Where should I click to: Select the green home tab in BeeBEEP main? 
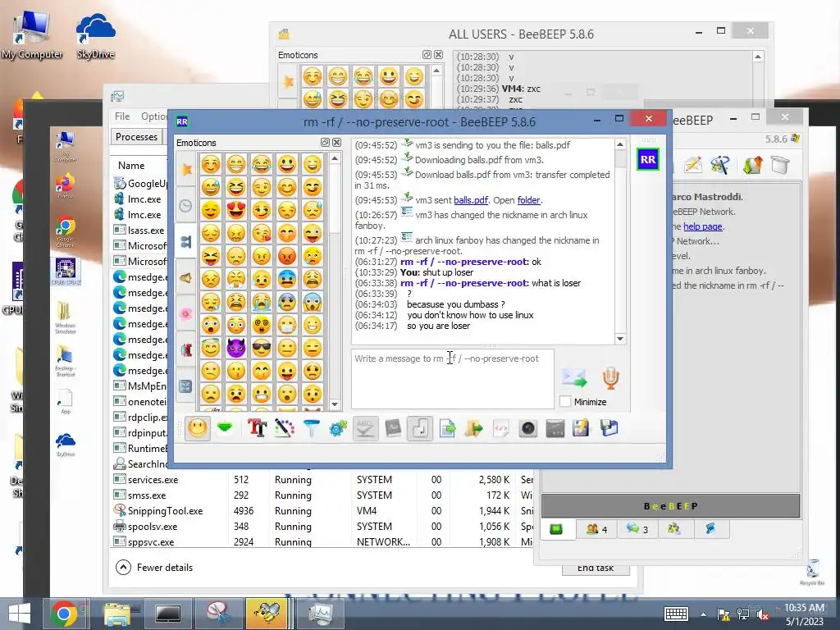[x=556, y=529]
